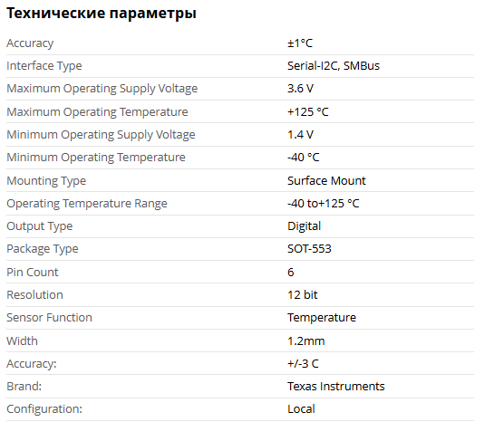Click the Sensor Function label
This screenshot has height=422, width=504.
click(x=49, y=318)
